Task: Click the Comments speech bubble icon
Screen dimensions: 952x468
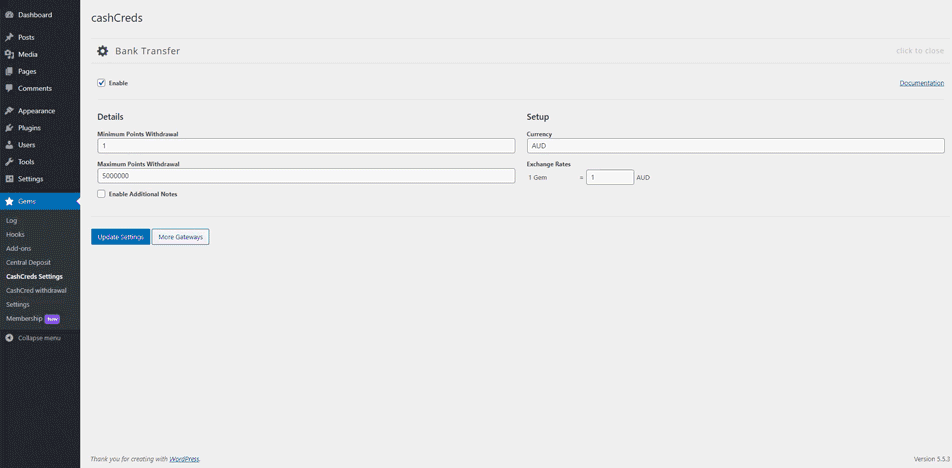Action: point(9,88)
